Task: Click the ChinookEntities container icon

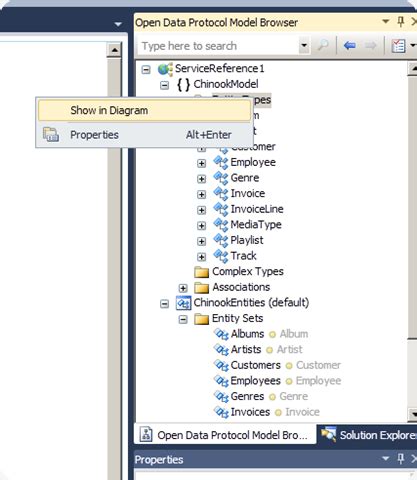Action: tap(183, 303)
